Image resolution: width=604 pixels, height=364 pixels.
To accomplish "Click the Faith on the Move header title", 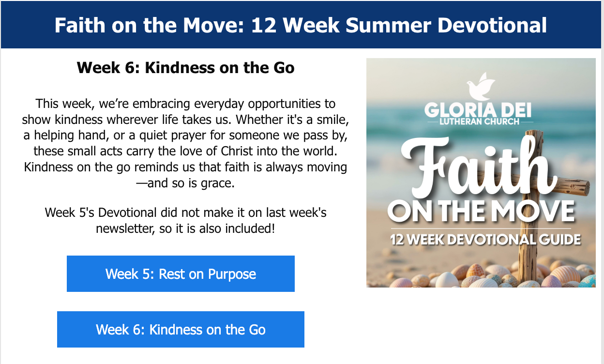I will (x=301, y=25).
